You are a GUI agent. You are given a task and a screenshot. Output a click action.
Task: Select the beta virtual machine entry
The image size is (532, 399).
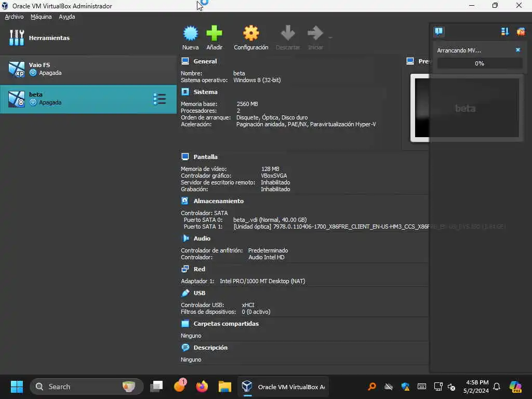pos(88,99)
